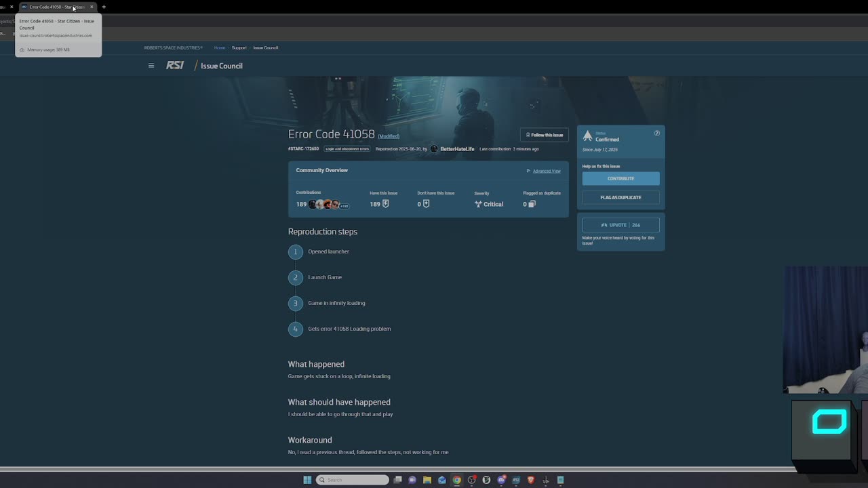
Task: Go to Home breadcrumb link
Action: point(220,47)
